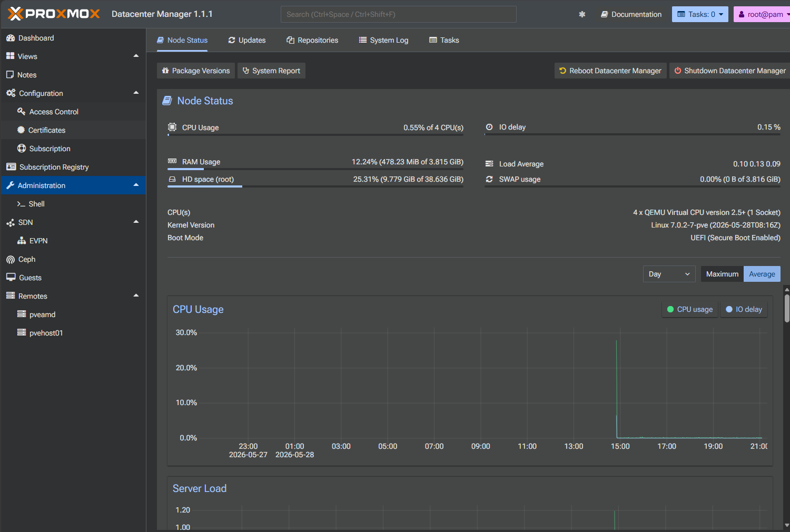Click the RAM Usage memory icon
Screen dimensions: 790x532
coord(172,161)
